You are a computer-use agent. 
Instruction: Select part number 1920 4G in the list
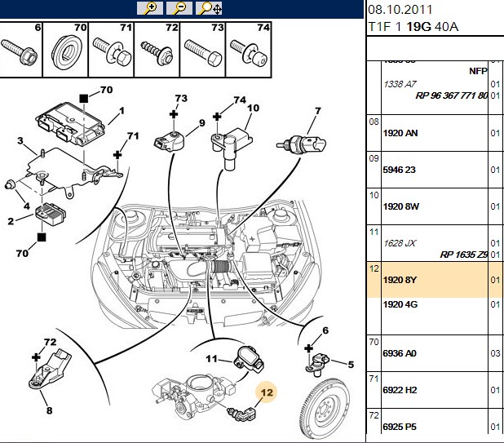tap(400, 304)
